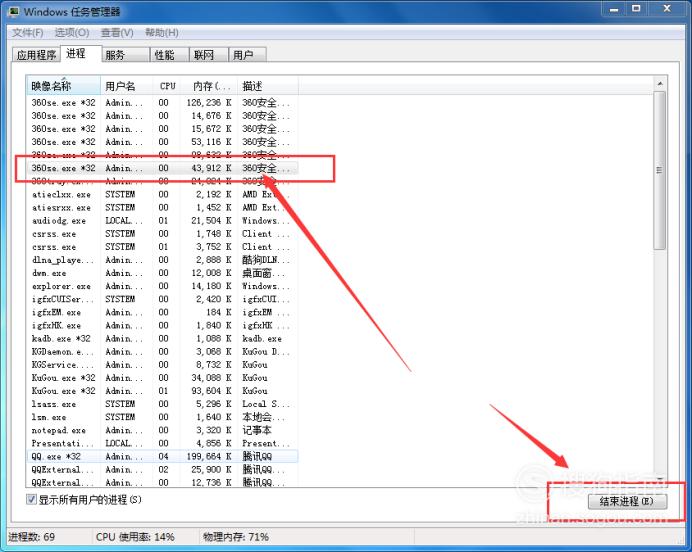Screen dimensions: 692x552
Task: Select the 360se.exe process using 53,116 K
Action: 162,142
